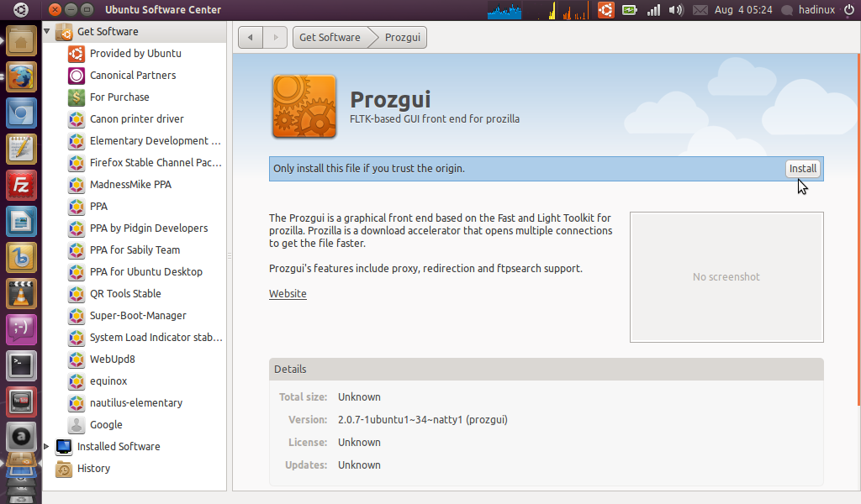Click the Prozgui gears application icon
Image resolution: width=861 pixels, height=504 pixels.
tap(304, 107)
